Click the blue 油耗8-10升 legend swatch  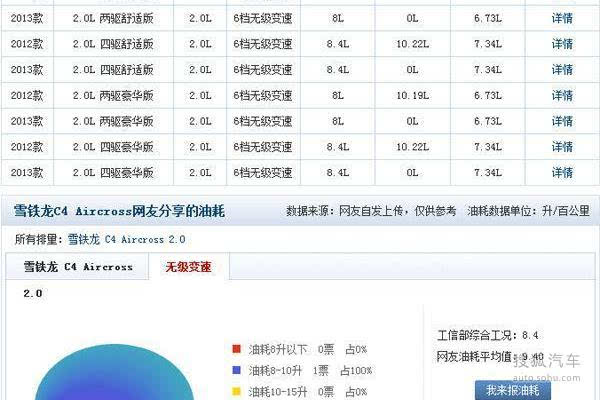(x=236, y=370)
